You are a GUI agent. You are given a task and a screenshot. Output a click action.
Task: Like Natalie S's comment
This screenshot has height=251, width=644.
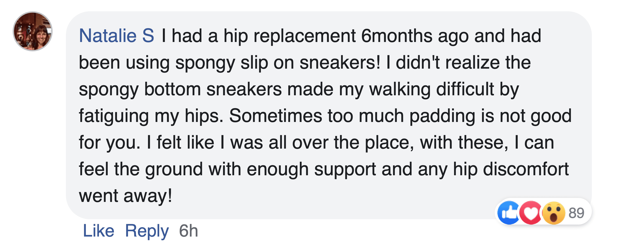pos(99,231)
